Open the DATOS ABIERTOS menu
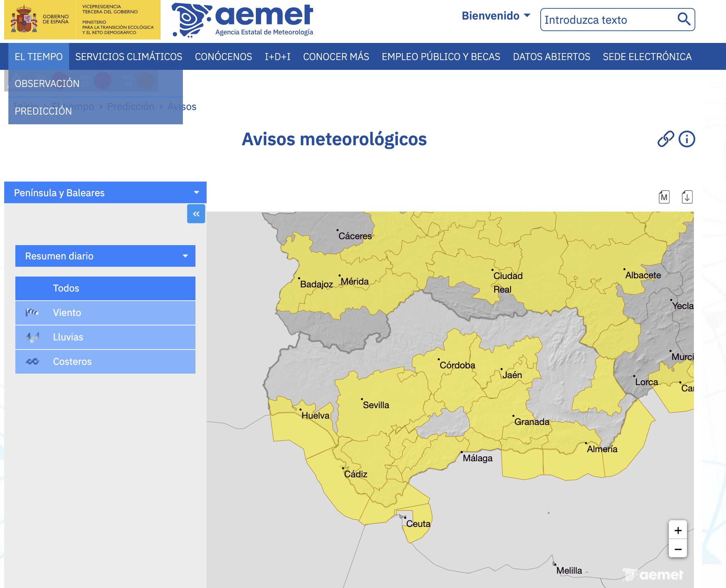The image size is (726, 588). 551,57
